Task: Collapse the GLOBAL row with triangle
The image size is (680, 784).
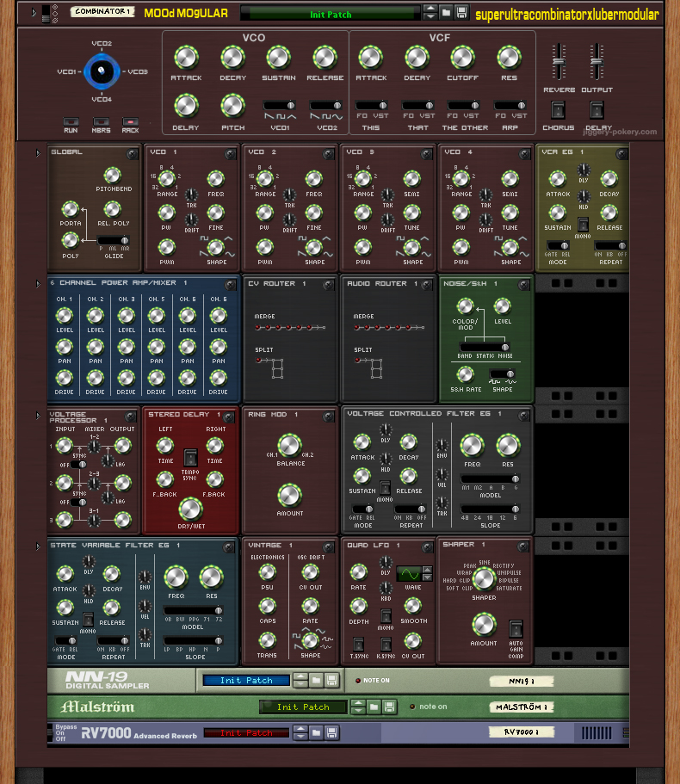Action: tap(38, 153)
